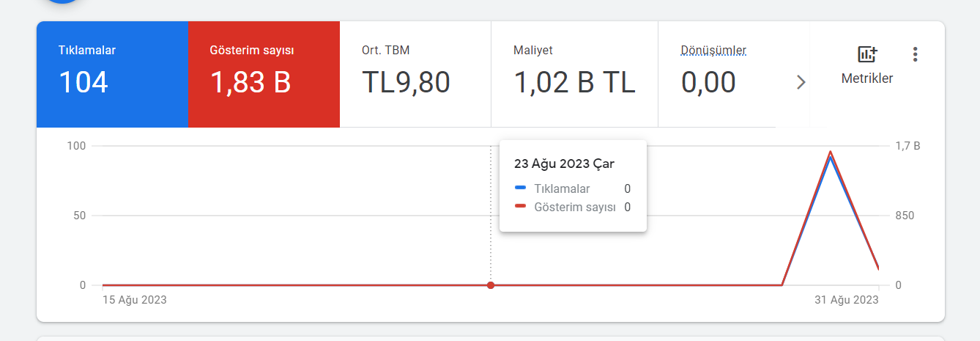This screenshot has width=980, height=341.
Task: Open the Metrikler chart-plus icon
Action: tap(867, 54)
